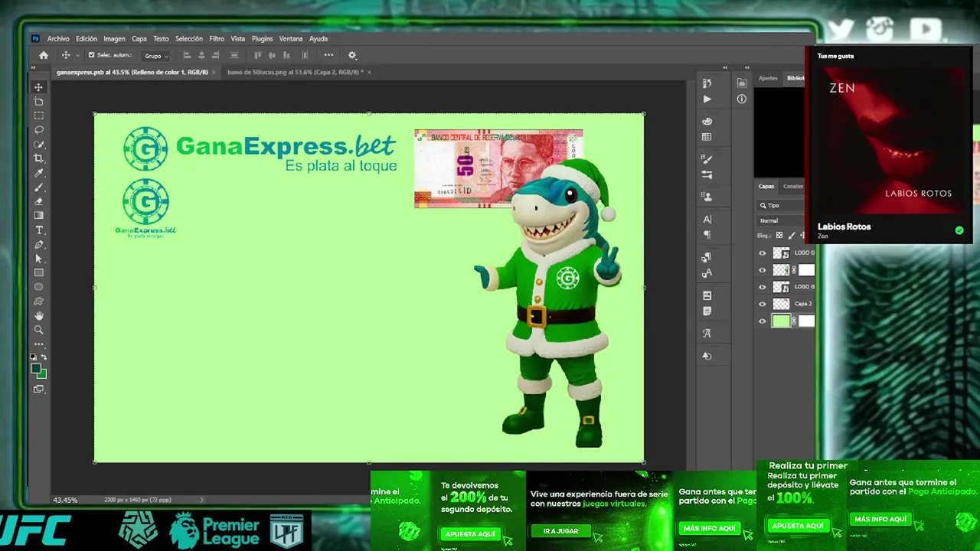Open the Actions panel play icon
Image resolution: width=980 pixels, height=551 pixels.
pos(707,99)
